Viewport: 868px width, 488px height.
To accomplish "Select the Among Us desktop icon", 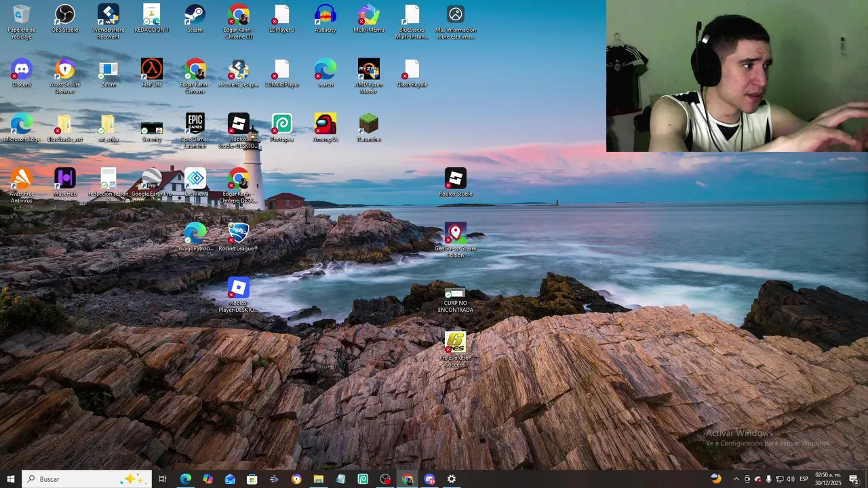I will (325, 127).
